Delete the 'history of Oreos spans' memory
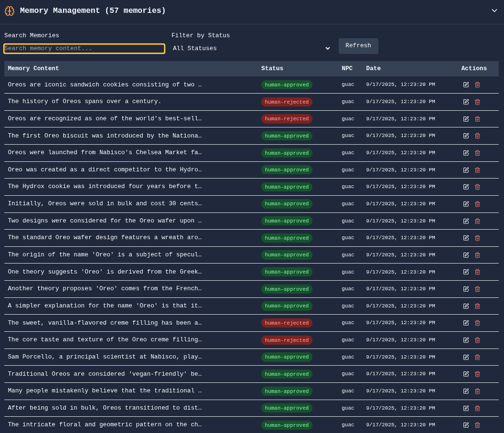The height and width of the screenshot is (433, 504). 477,102
